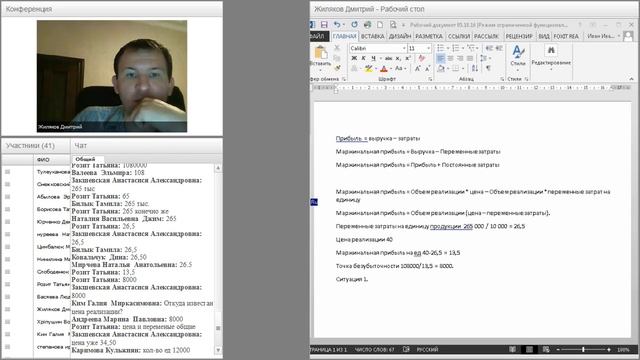This screenshot has height=360, width=640.
Task: Open the Стили styles gallery dropdown
Action: [x=518, y=57]
